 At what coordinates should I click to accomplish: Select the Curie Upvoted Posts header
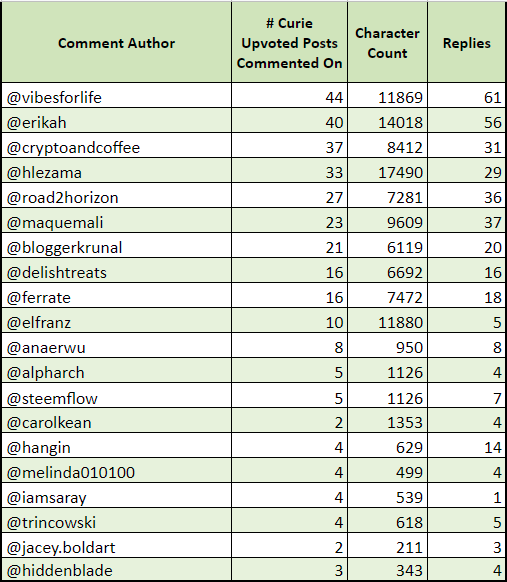(290, 42)
